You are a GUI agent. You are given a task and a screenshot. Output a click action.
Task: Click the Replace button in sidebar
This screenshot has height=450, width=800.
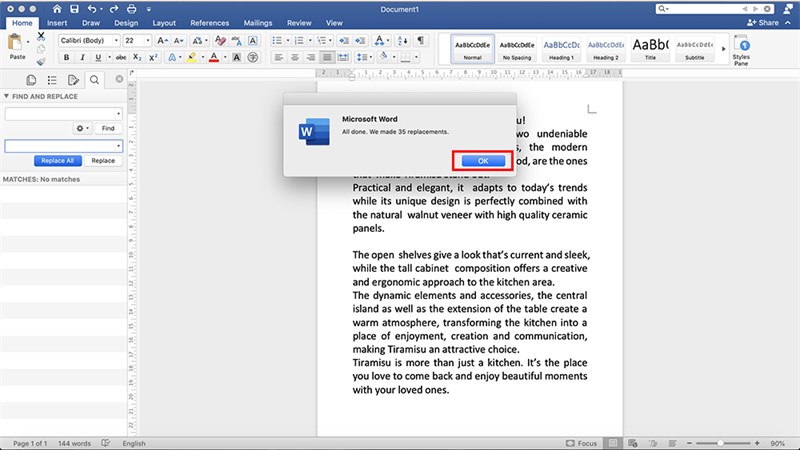pyautogui.click(x=103, y=161)
